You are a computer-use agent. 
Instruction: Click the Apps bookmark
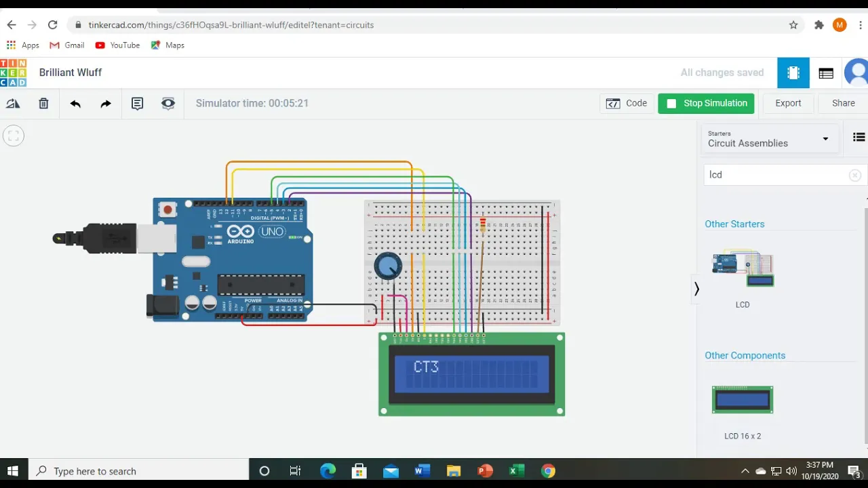pos(23,45)
